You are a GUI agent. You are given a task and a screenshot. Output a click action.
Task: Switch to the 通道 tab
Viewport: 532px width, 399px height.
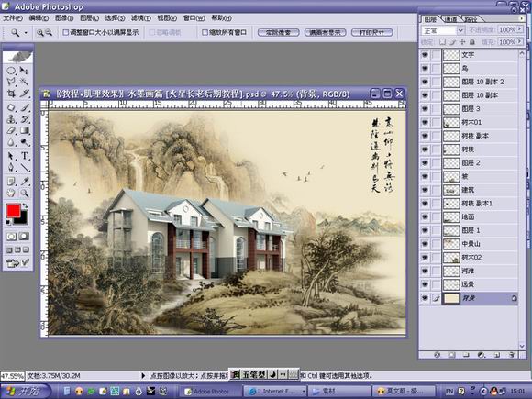[x=451, y=19]
